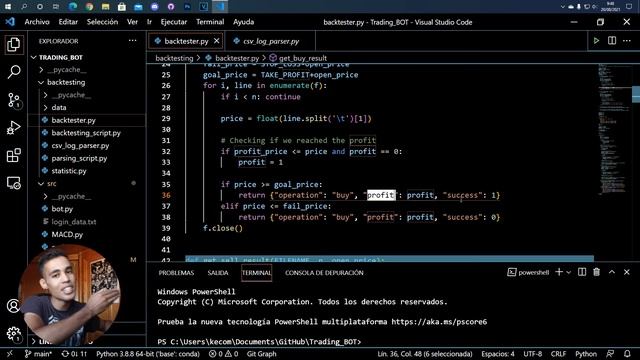This screenshot has width=640, height=360.
Task: Change indentation Espacios: 4
Action: click(498, 354)
